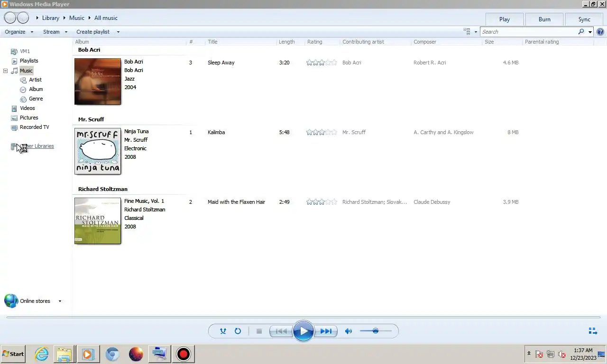Viewport: 607px width, 364px height.
Task: Open the Other Libraries link
Action: pos(37,146)
